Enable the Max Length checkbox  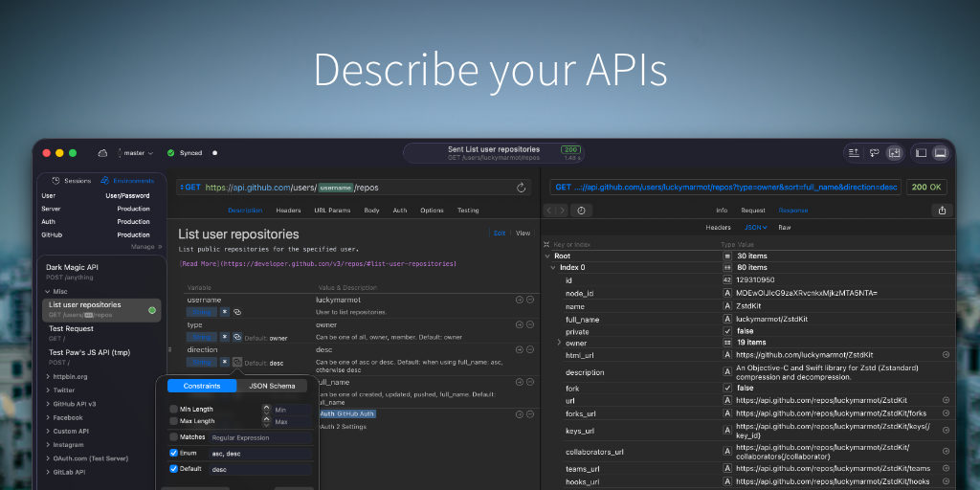point(174,421)
